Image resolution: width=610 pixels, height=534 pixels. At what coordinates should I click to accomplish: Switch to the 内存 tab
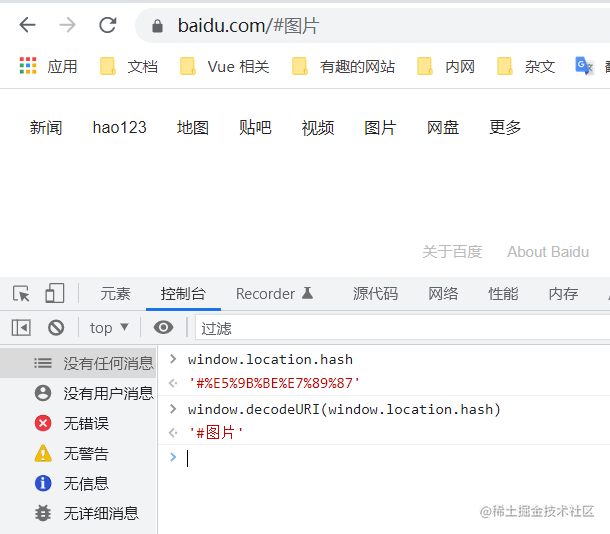pyautogui.click(x=563, y=294)
